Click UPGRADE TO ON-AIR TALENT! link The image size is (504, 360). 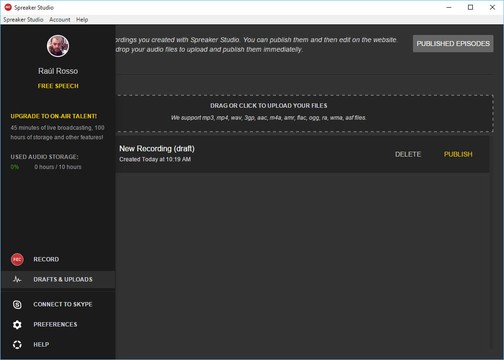54,116
